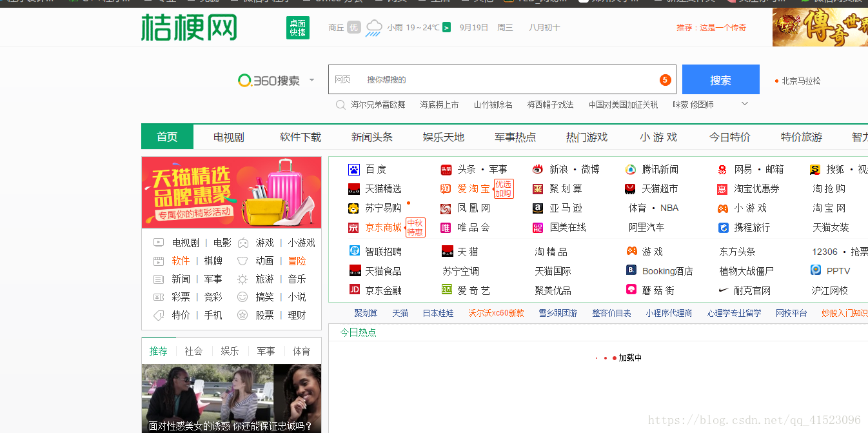Screen dimensions: 868x433
Task: Click the 桔梗网 site logo
Action: (189, 27)
